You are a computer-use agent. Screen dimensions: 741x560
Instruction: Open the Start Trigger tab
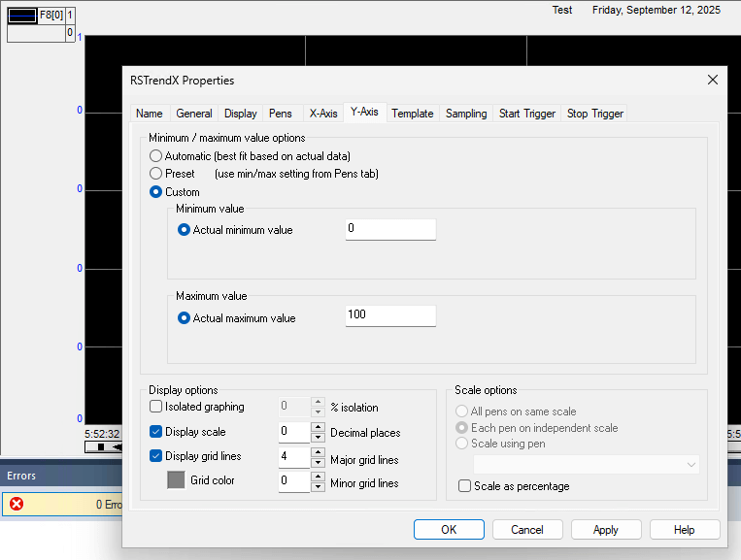point(526,114)
